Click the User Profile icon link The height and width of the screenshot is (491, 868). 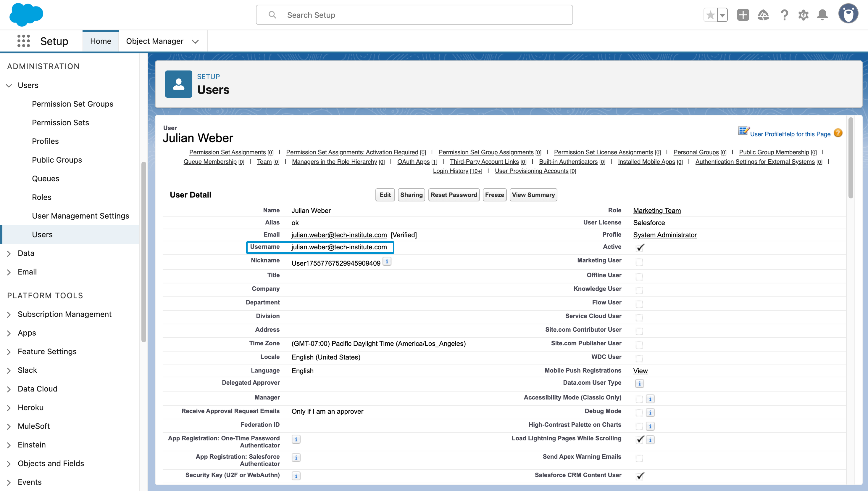point(744,131)
